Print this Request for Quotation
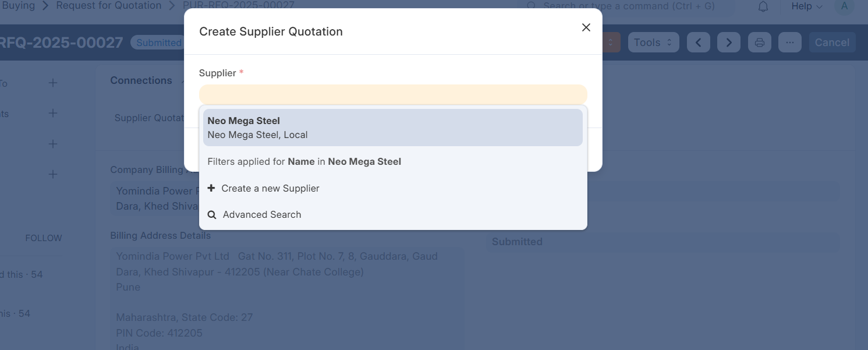This screenshot has width=868, height=350. 759,43
